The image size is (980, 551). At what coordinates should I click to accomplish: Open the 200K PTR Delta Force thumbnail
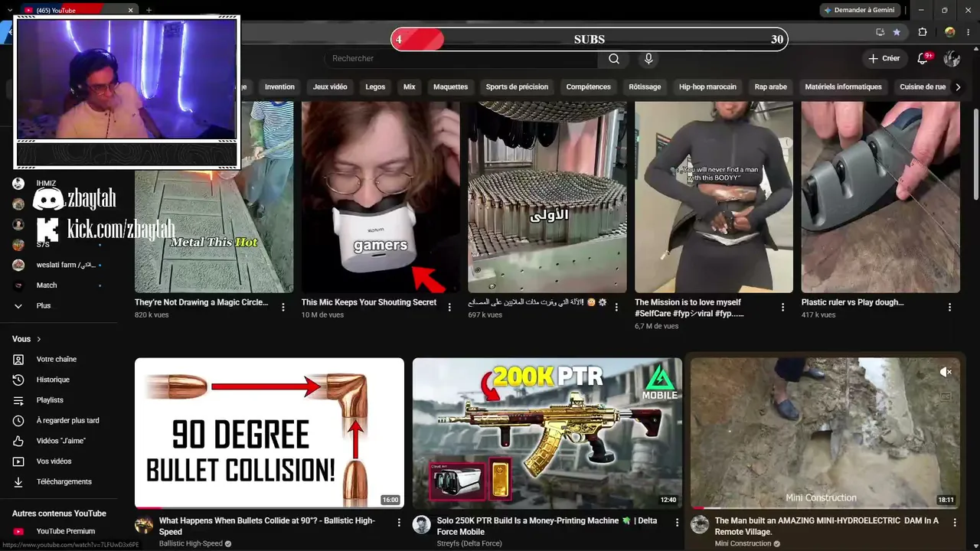point(547,432)
